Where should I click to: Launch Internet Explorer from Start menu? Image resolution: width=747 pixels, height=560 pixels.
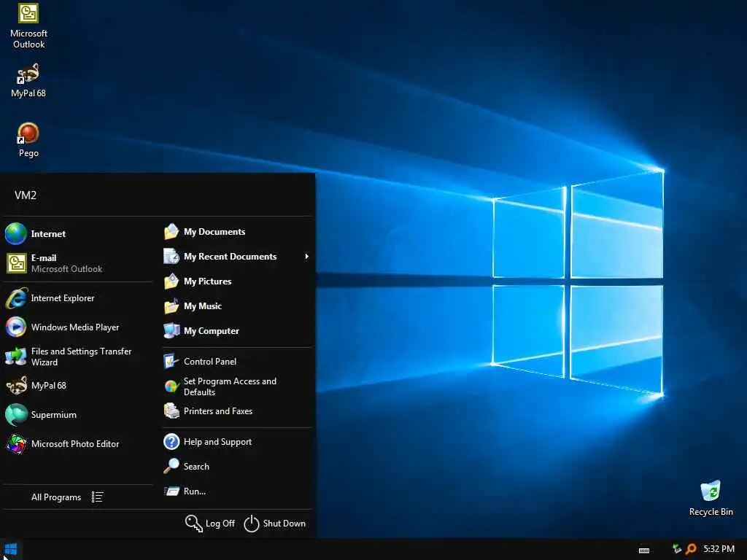click(77, 298)
